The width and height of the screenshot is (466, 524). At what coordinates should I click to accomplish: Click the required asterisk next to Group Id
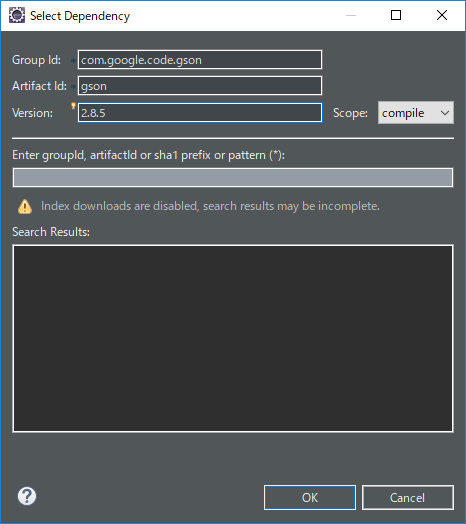[73, 61]
